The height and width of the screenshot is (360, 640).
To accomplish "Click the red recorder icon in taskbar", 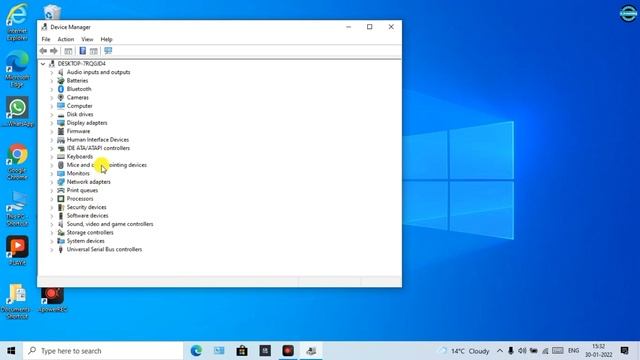I will 288,351.
